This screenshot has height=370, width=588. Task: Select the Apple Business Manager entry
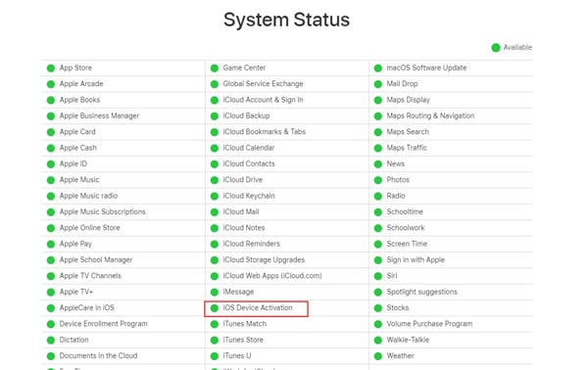(99, 116)
